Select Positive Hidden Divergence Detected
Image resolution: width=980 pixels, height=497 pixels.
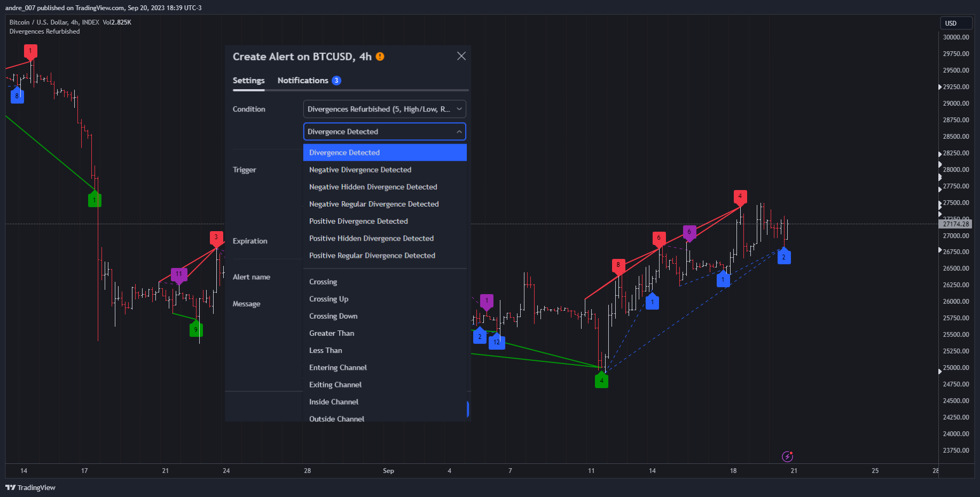point(385,238)
